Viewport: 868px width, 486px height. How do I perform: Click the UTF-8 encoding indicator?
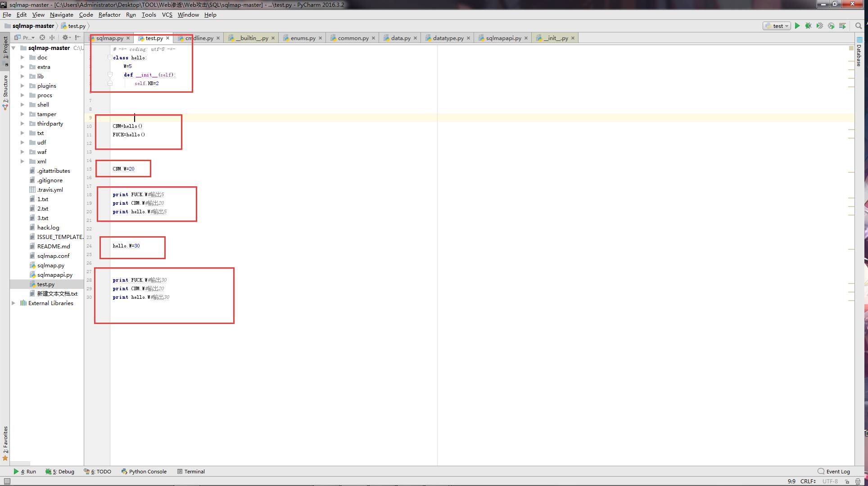pos(830,481)
